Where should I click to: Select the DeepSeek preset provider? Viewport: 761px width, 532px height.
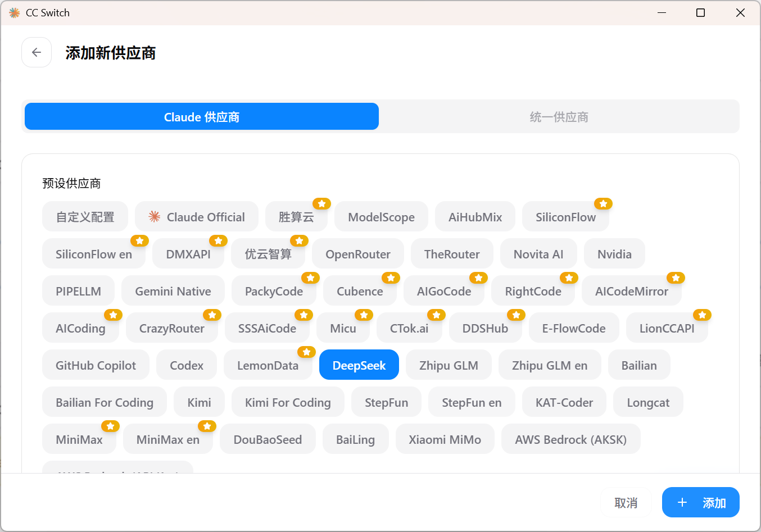359,365
